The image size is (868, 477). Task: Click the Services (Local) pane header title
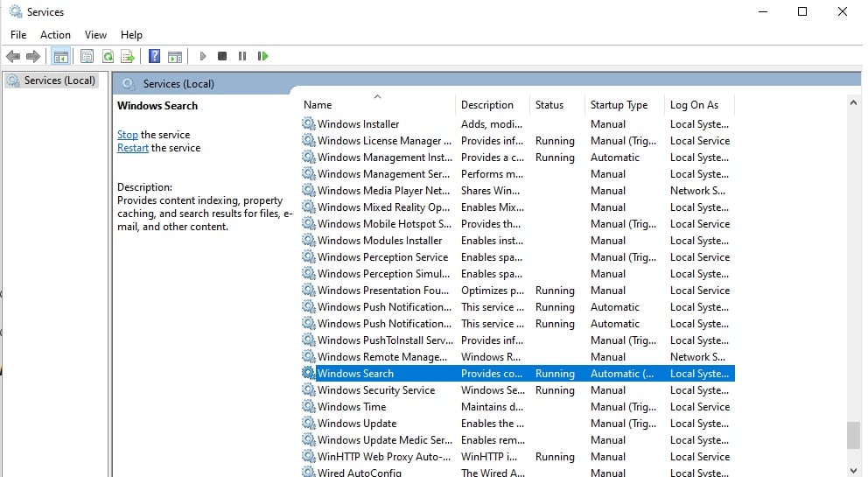coord(178,84)
